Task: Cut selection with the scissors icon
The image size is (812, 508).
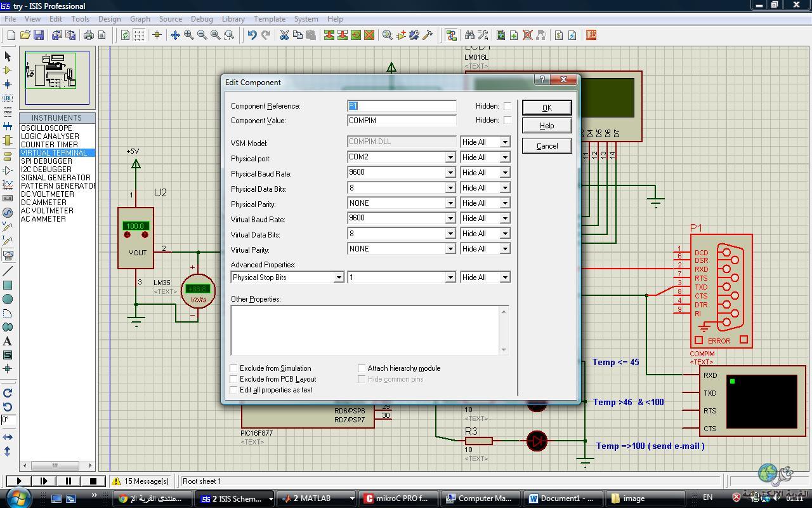Action: (x=284, y=36)
